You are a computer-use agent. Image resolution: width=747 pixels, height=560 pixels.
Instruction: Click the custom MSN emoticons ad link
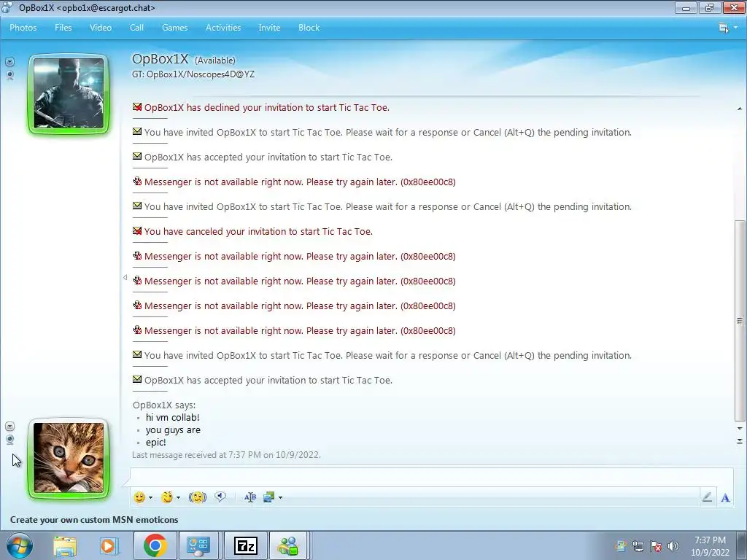[94, 519]
